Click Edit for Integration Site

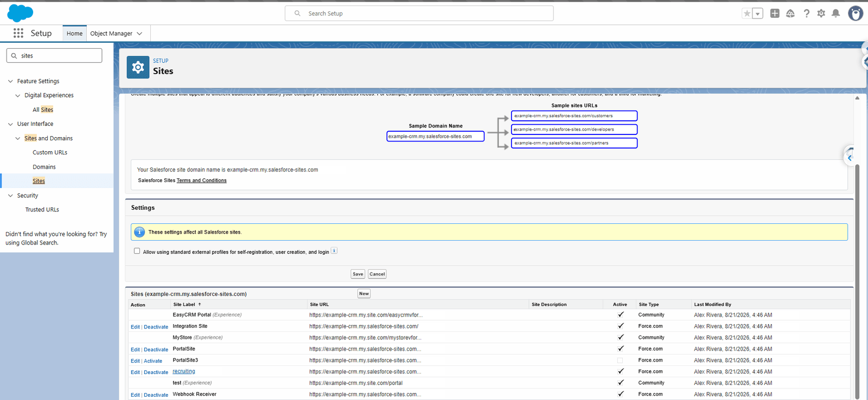pos(135,327)
